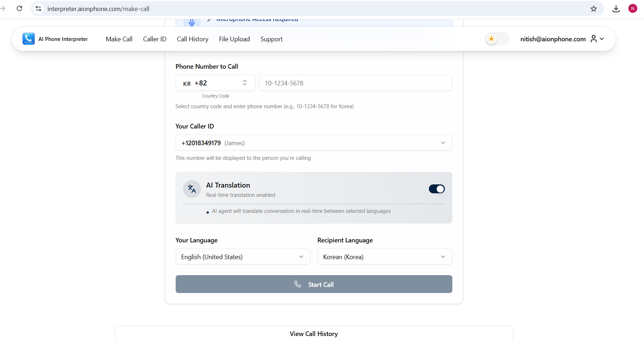The width and height of the screenshot is (644, 341).
Task: Click the microphone icon near Microphone Access Required
Action: [x=192, y=21]
